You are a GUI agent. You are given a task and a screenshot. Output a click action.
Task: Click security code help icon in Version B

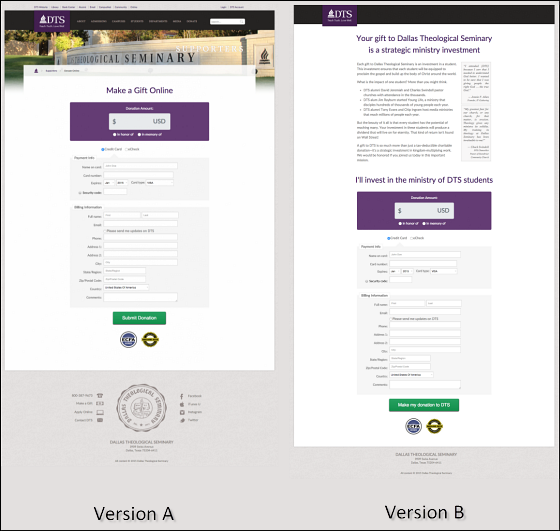pyautogui.click(x=366, y=281)
